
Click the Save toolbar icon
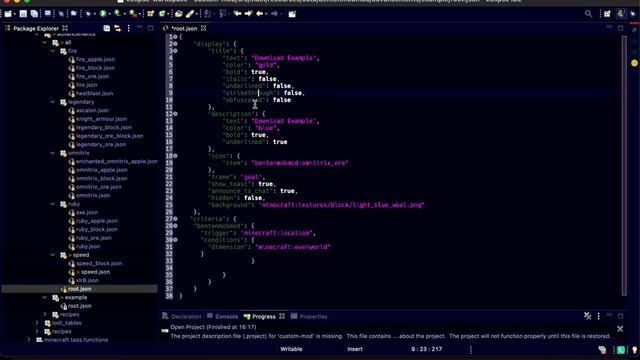23,14
